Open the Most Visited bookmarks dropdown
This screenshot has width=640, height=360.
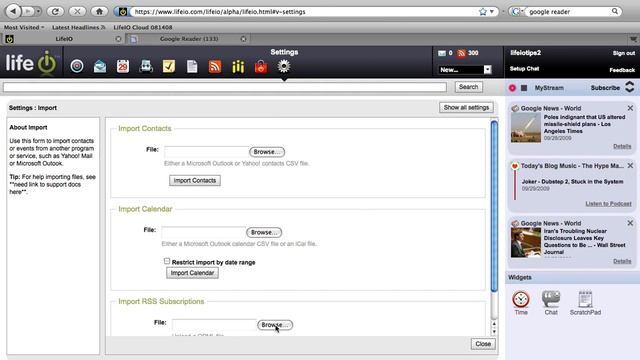[x=24, y=27]
